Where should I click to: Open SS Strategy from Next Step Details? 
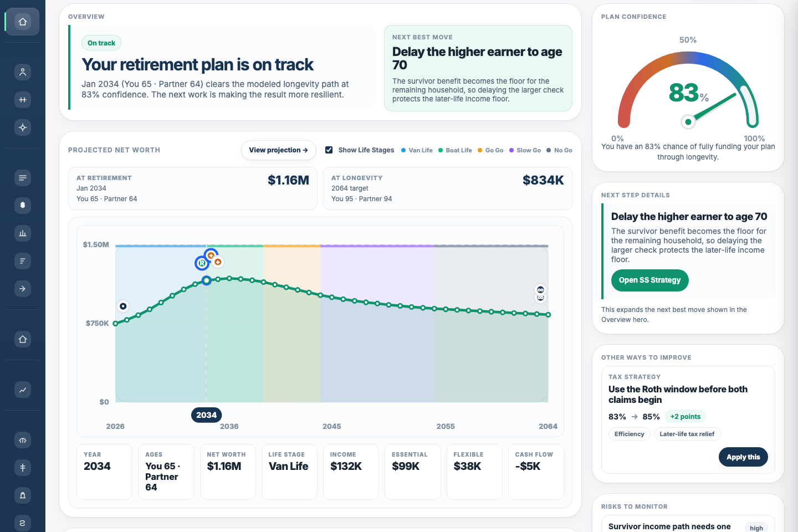coord(649,280)
